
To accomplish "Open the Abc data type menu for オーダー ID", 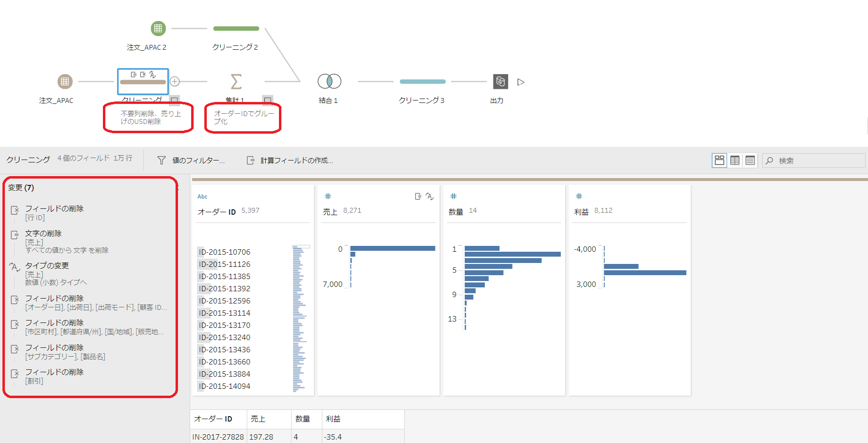I will [202, 197].
